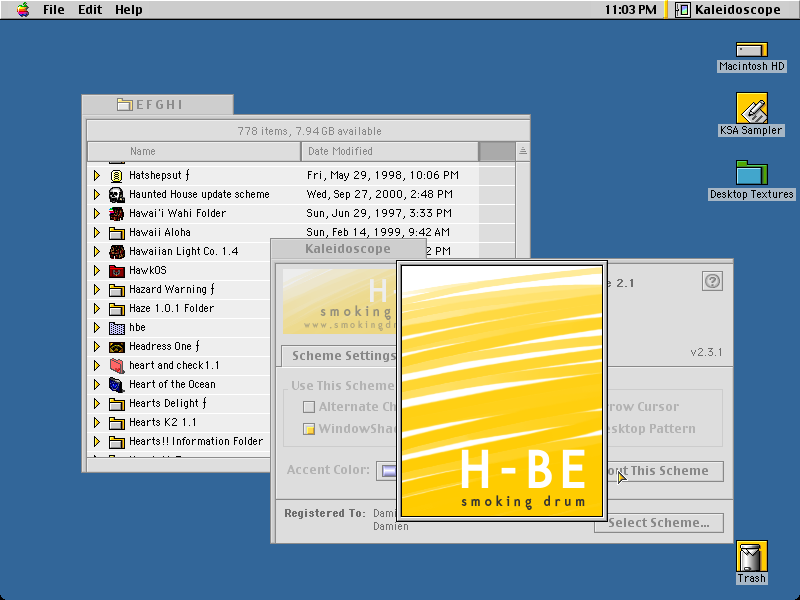Expand the Hearts K2 1.1 folder
800x600 pixels.
pyautogui.click(x=97, y=423)
